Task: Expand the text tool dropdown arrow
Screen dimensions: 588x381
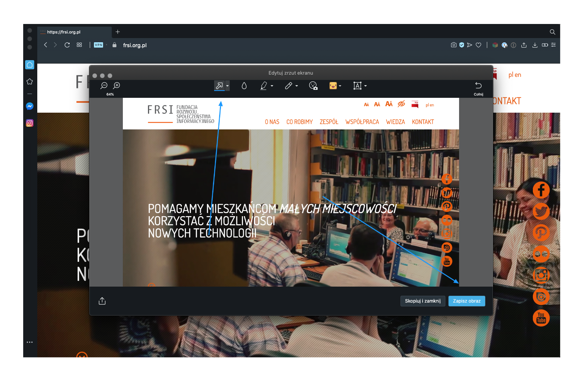Action: click(366, 86)
